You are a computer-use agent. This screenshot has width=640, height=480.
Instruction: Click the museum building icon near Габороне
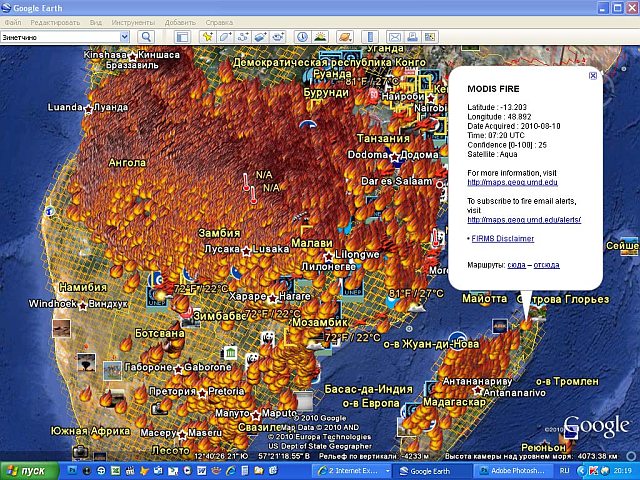(230, 352)
